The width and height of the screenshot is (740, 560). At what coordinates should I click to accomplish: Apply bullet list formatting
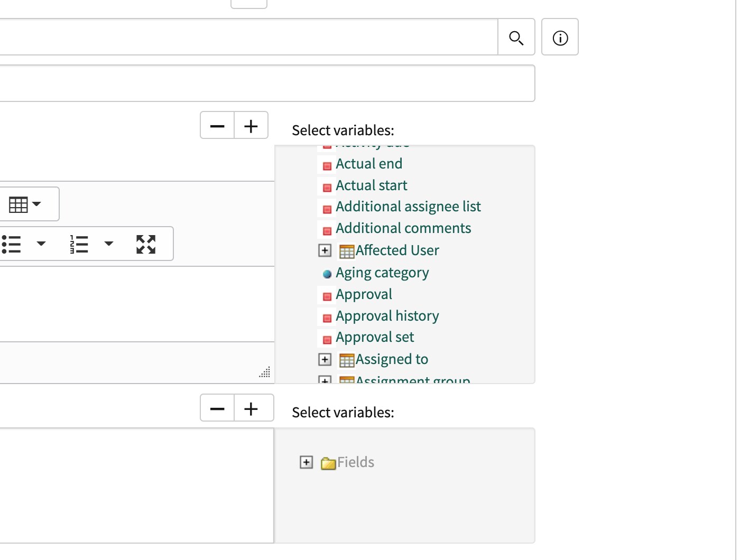[11, 244]
